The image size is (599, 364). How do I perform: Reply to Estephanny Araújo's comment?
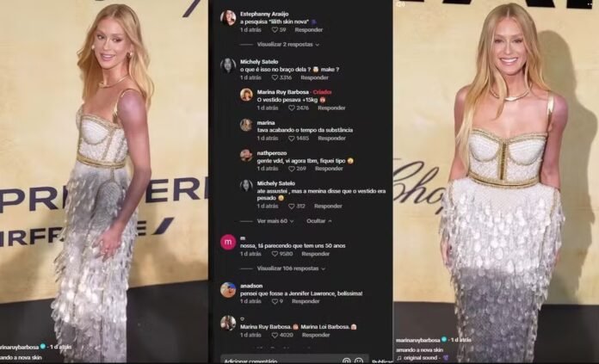[x=309, y=30]
